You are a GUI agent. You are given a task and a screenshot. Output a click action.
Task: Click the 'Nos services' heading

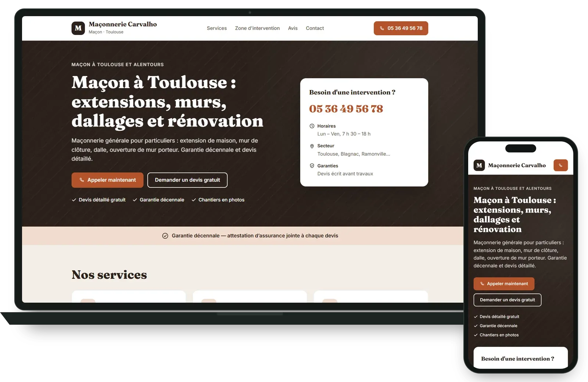click(x=109, y=275)
